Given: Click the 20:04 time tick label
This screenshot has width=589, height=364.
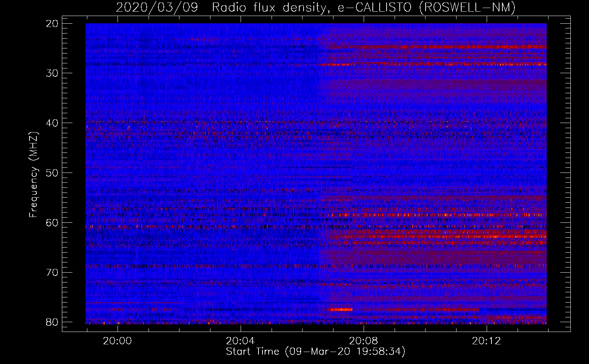Looking at the screenshot, I should click(240, 341).
